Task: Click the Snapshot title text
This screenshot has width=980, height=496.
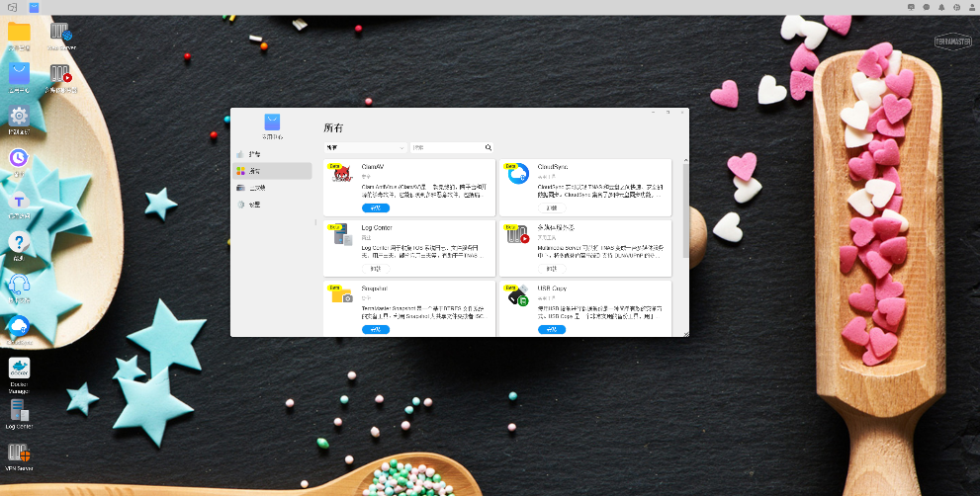Action: pyautogui.click(x=375, y=289)
